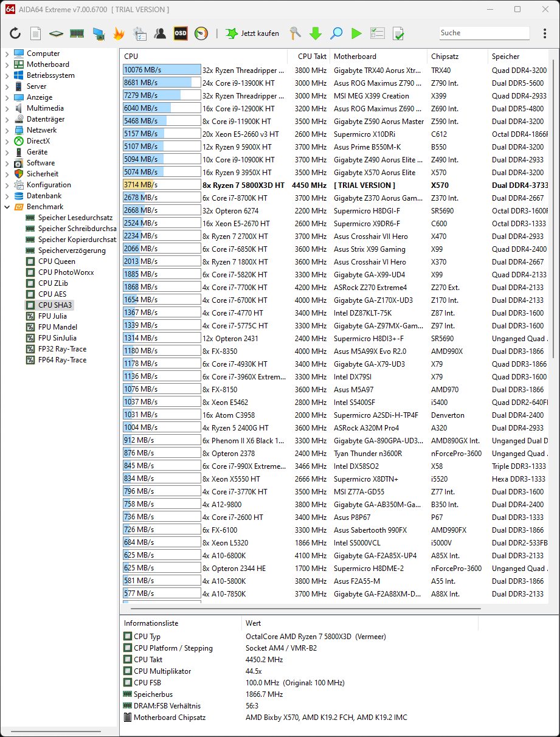
Task: Launch the flame stability test icon
Action: (x=119, y=33)
